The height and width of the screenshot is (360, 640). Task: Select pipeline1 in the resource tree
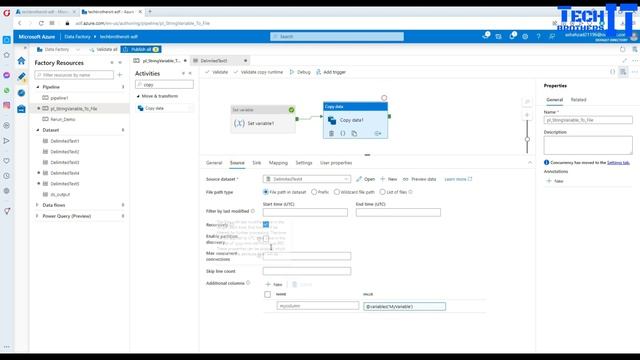[x=59, y=98]
